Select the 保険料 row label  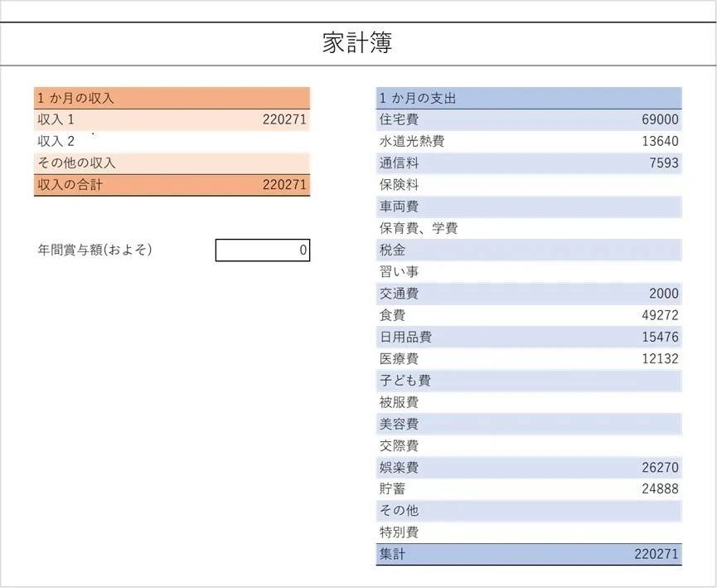(x=399, y=184)
